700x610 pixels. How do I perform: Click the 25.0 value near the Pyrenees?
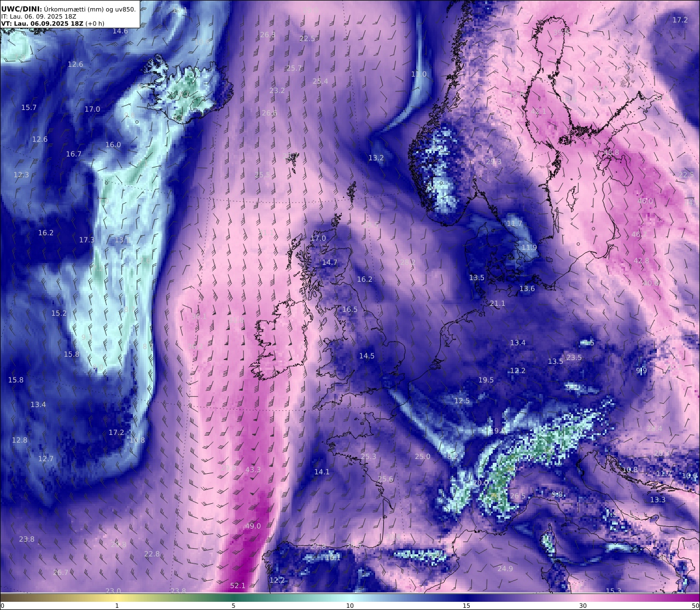click(x=422, y=456)
